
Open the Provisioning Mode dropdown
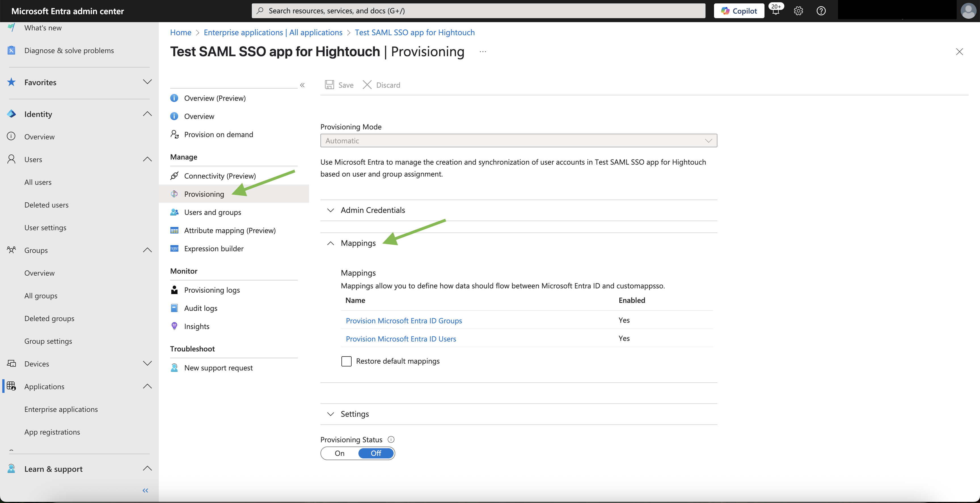[519, 141]
